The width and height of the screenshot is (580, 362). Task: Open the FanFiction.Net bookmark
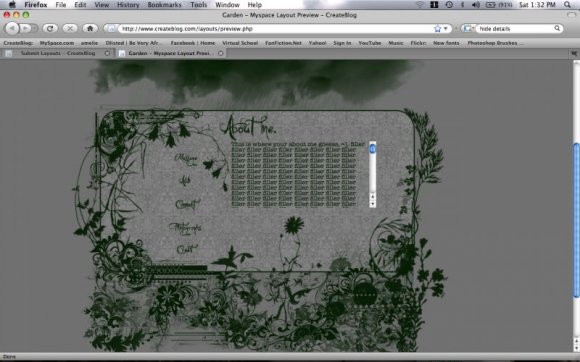283,43
